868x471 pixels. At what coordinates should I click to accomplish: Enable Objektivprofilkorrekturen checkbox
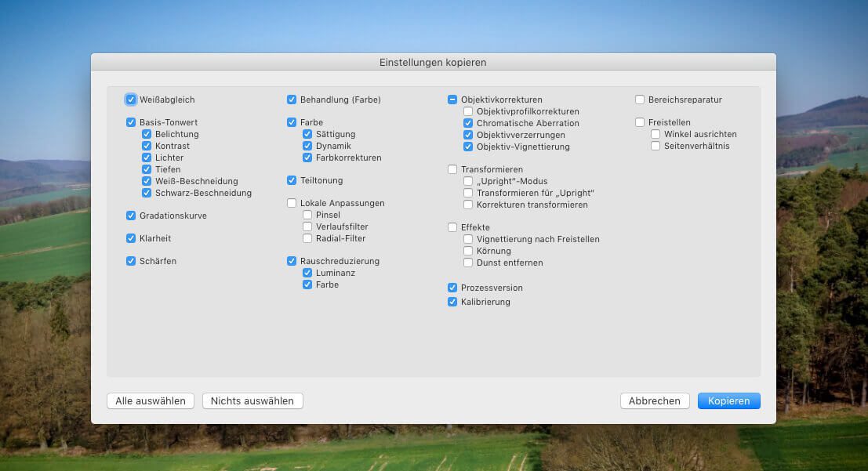[x=468, y=111]
